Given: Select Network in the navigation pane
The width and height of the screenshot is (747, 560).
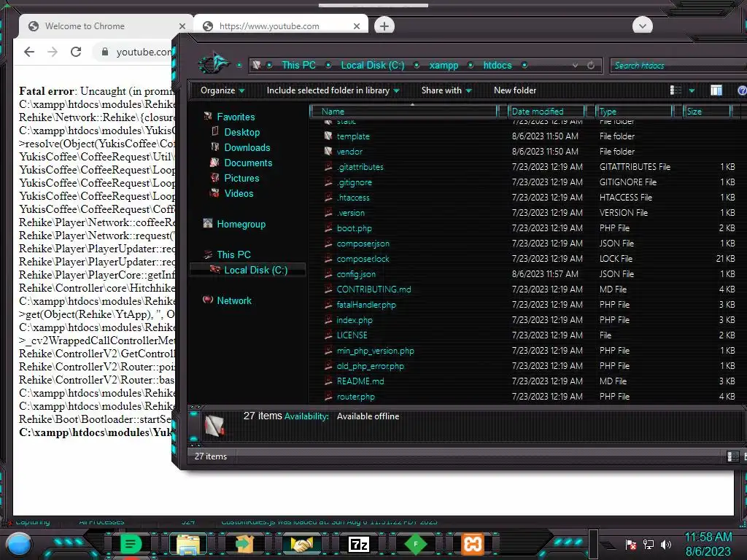Looking at the screenshot, I should click(x=234, y=301).
